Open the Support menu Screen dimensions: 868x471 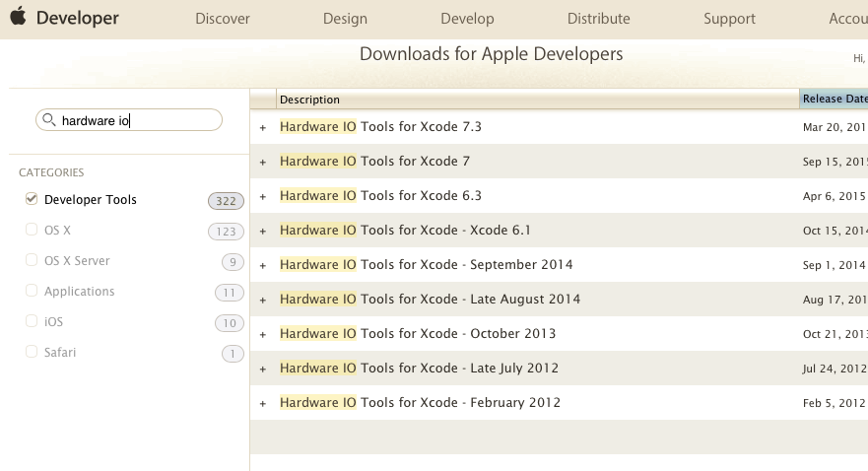click(x=729, y=19)
